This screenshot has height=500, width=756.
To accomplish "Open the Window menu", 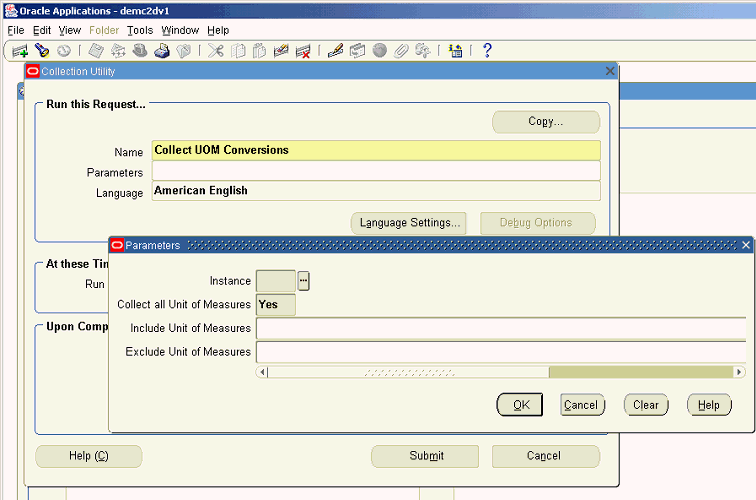I will click(x=180, y=30).
